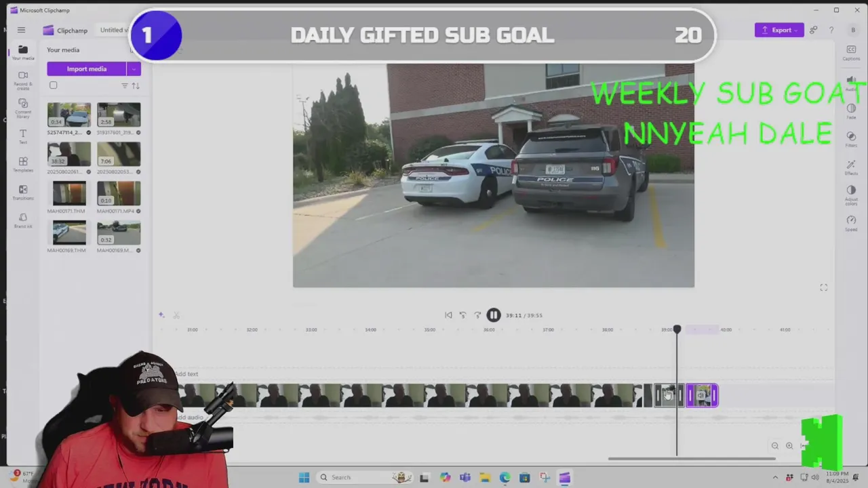Open Microsoft Edge from the taskbar

(x=505, y=477)
